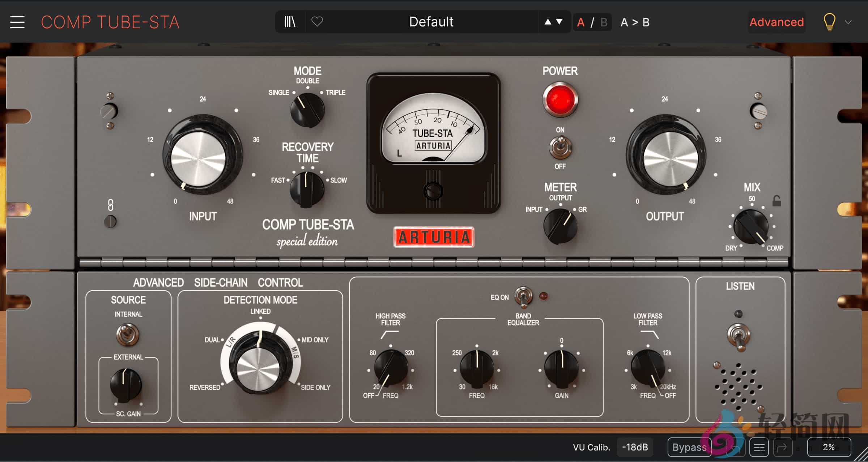The image size is (868, 462).
Task: Switch to preset slot B
Action: click(x=604, y=22)
